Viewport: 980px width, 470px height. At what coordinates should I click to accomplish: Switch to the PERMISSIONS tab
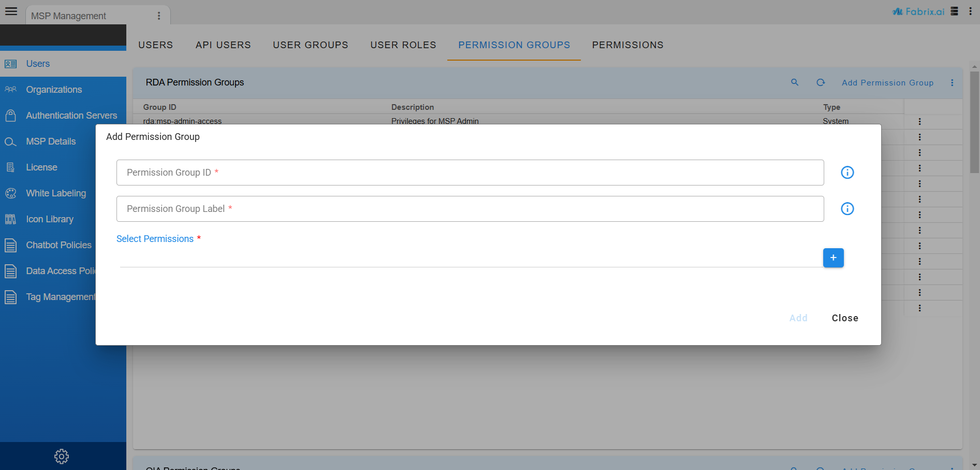tap(627, 45)
